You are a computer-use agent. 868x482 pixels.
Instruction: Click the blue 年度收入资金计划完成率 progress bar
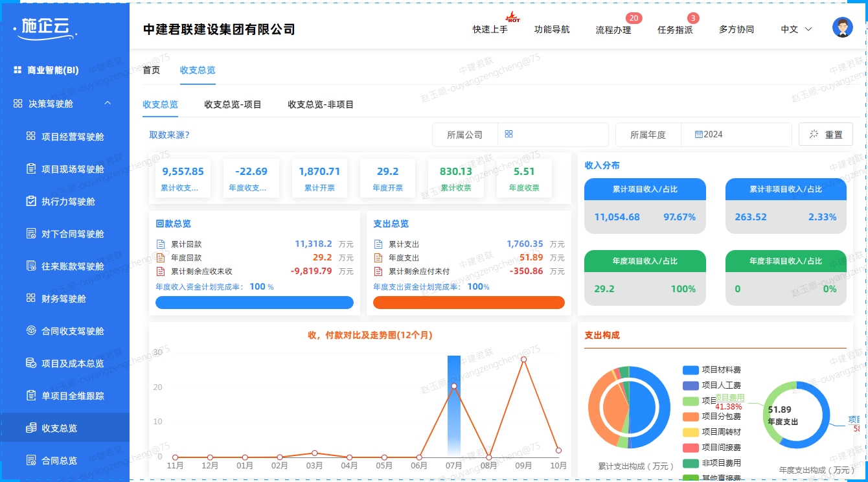[255, 302]
